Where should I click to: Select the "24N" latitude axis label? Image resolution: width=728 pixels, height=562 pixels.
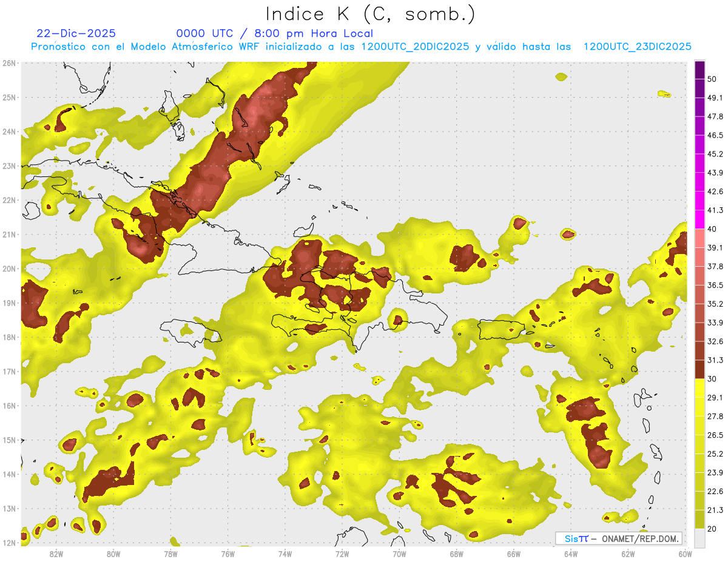(x=9, y=132)
